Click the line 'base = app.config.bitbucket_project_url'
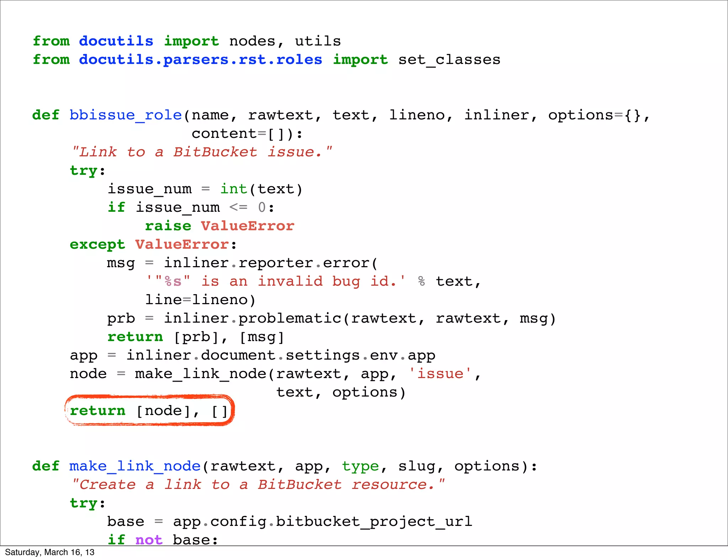728x560 pixels. [290, 522]
